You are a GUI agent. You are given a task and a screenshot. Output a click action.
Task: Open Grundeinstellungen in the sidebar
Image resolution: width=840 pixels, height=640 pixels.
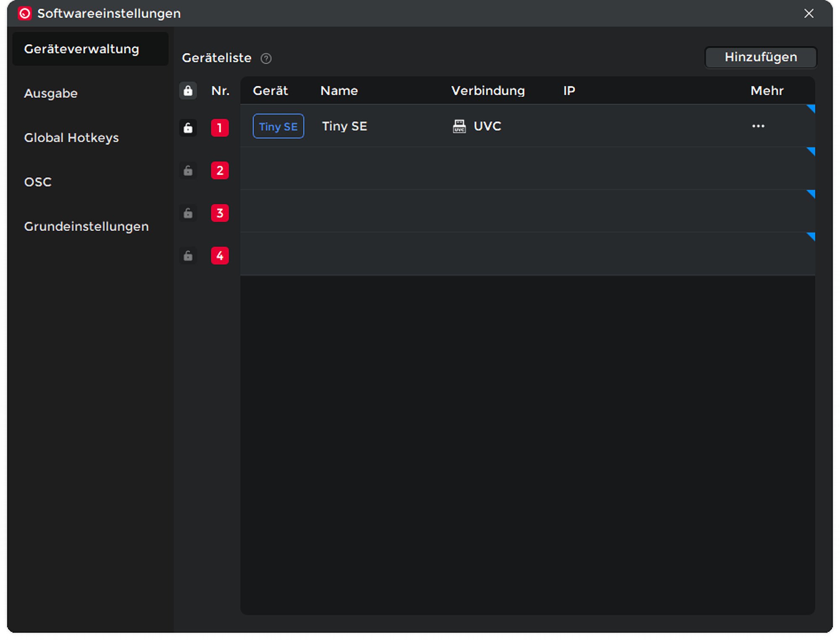(x=86, y=227)
